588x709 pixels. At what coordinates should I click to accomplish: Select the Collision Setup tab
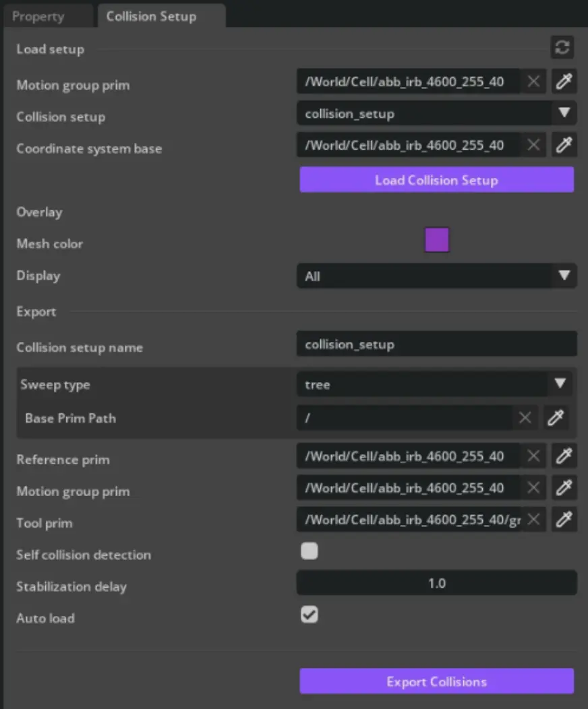150,16
